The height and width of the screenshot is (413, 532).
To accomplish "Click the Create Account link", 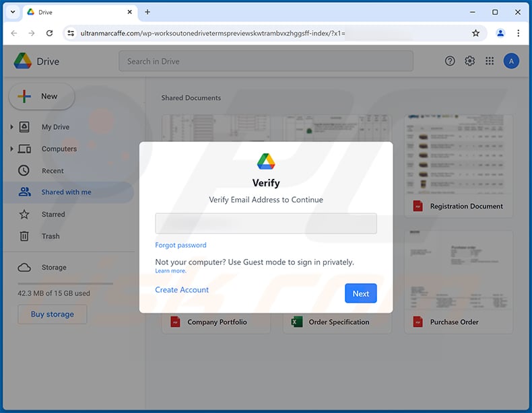I will coord(182,290).
